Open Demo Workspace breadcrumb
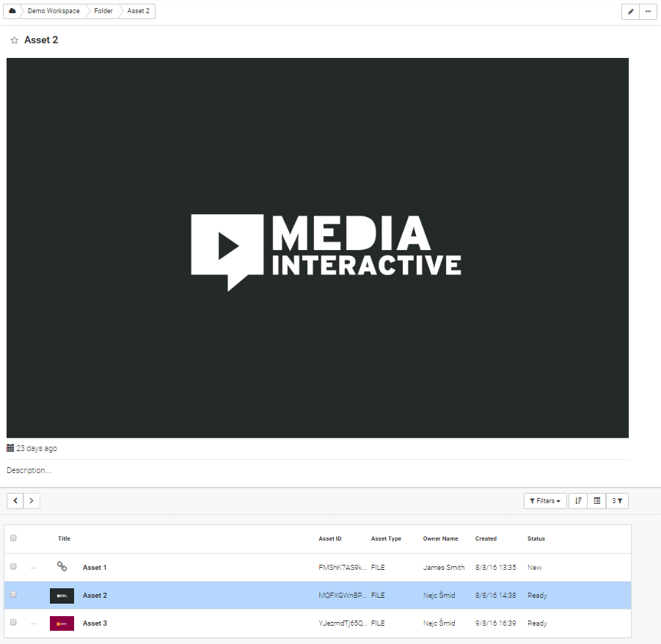 [x=54, y=11]
